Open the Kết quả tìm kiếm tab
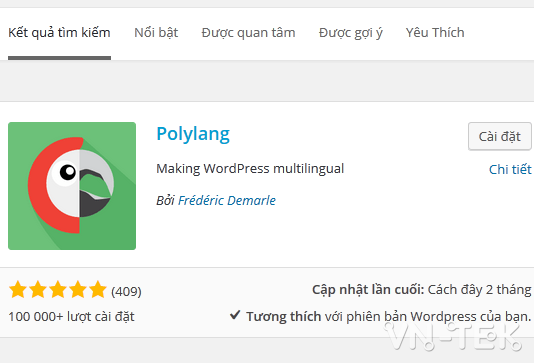Image resolution: width=534 pixels, height=363 pixels. [x=59, y=33]
